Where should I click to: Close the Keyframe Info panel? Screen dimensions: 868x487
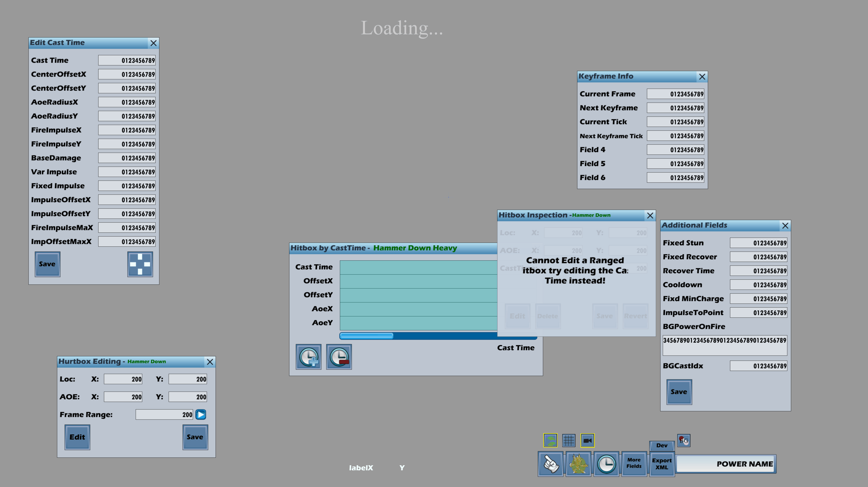[702, 77]
